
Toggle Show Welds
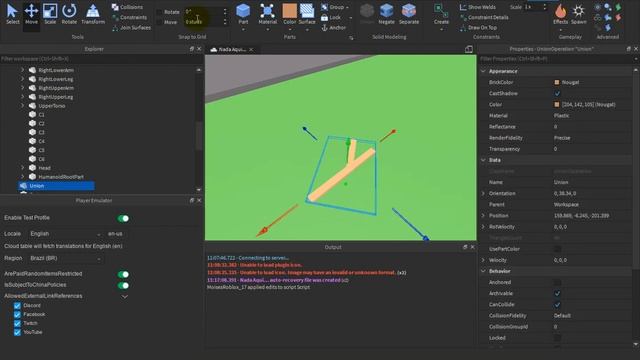coord(478,7)
